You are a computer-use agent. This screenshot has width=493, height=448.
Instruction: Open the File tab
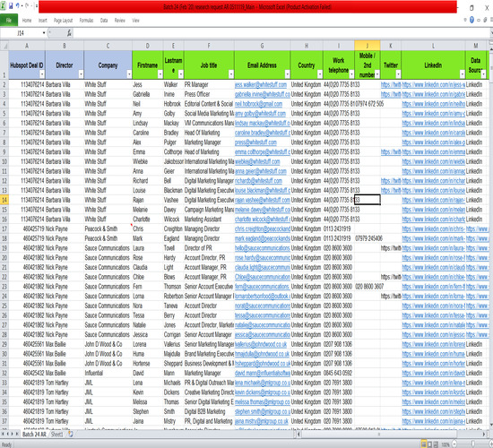9,20
